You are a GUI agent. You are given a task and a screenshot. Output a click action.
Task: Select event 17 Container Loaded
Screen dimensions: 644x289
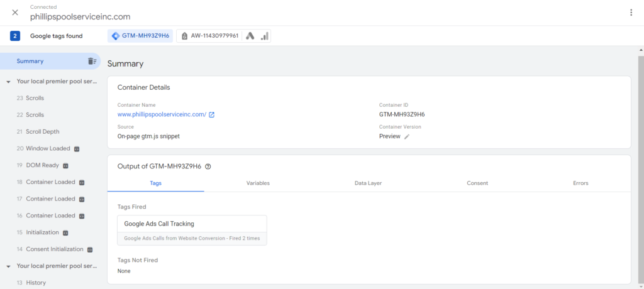pos(46,199)
